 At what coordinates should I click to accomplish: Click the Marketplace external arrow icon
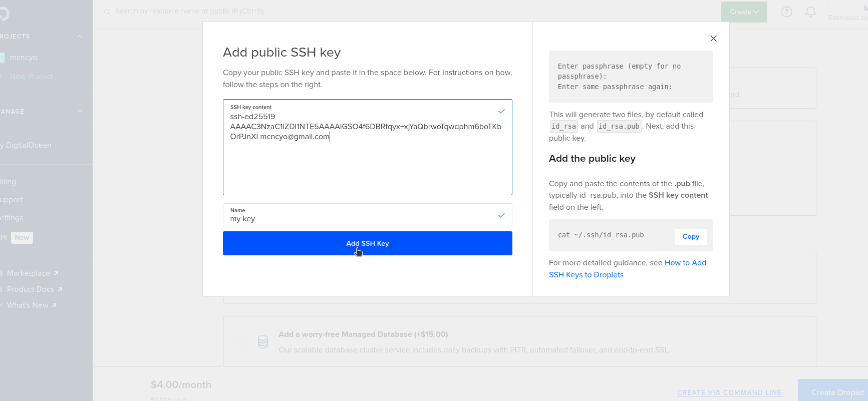(x=56, y=273)
